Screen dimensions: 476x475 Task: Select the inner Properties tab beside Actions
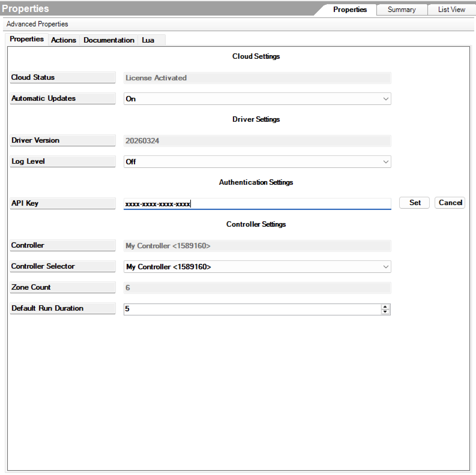tap(27, 39)
